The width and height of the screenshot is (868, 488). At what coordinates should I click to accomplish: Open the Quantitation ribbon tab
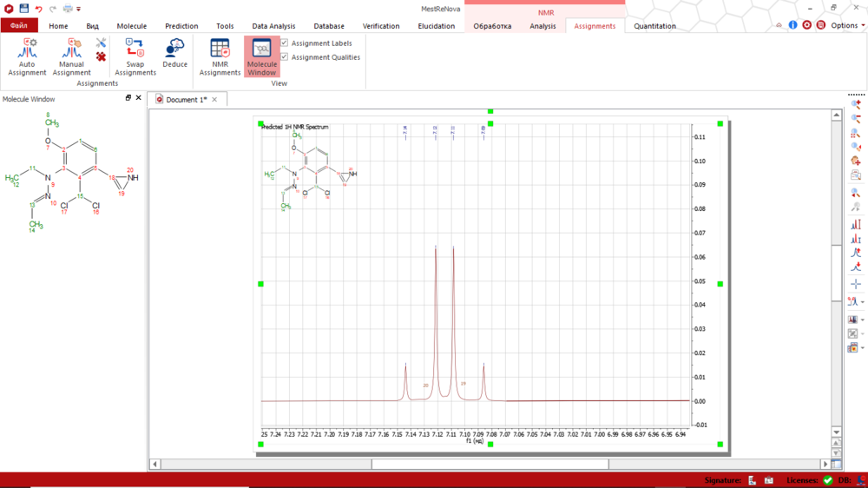[654, 26]
